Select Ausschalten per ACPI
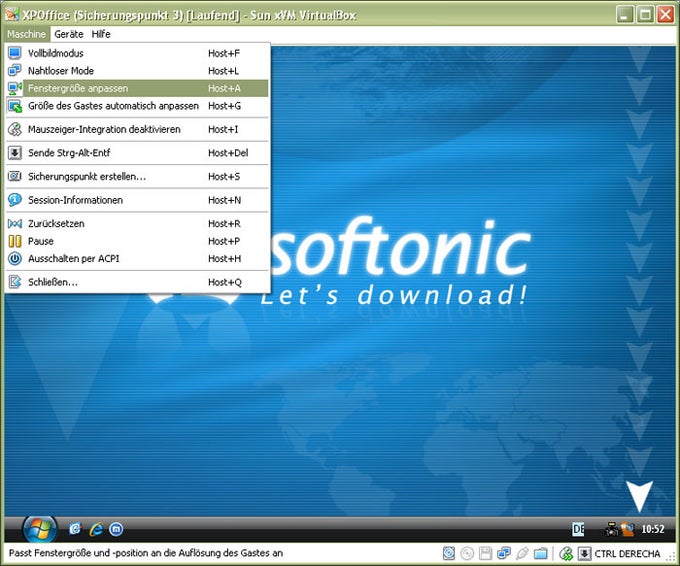The image size is (680, 566). pyautogui.click(x=137, y=258)
